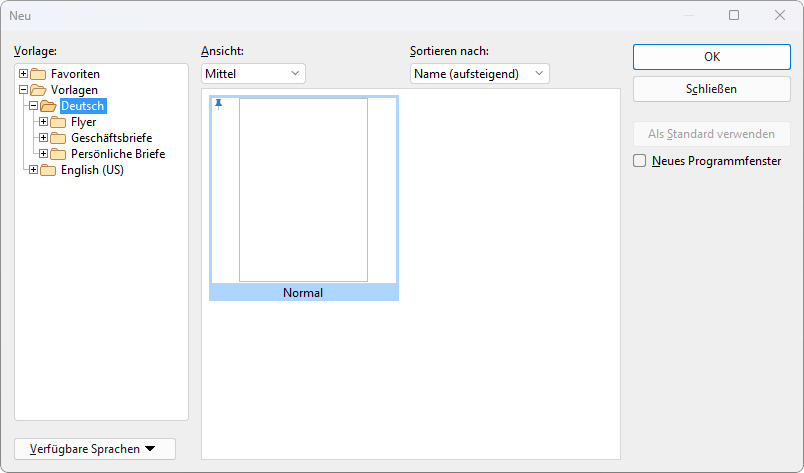Close the Neu dialog window
804x473 pixels.
tap(780, 15)
